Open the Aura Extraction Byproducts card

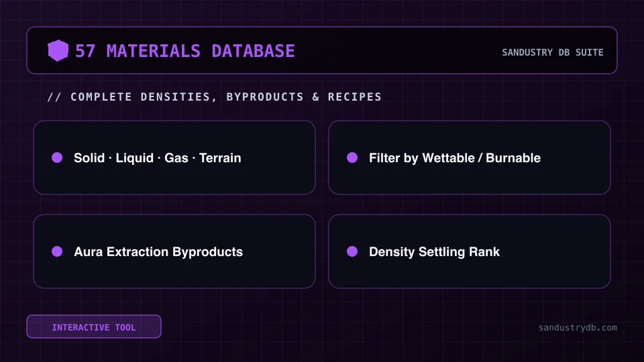tap(174, 251)
